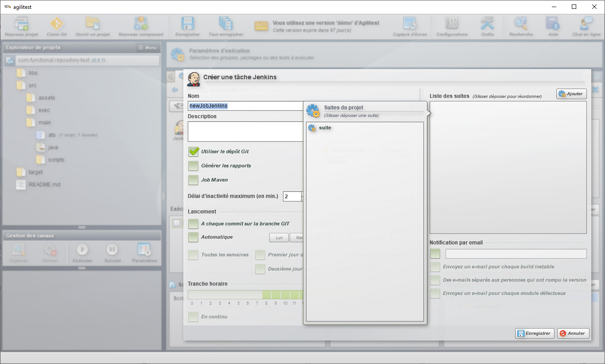
Task: Click the Paramètres d'exécution gear icon
Action: 178,54
